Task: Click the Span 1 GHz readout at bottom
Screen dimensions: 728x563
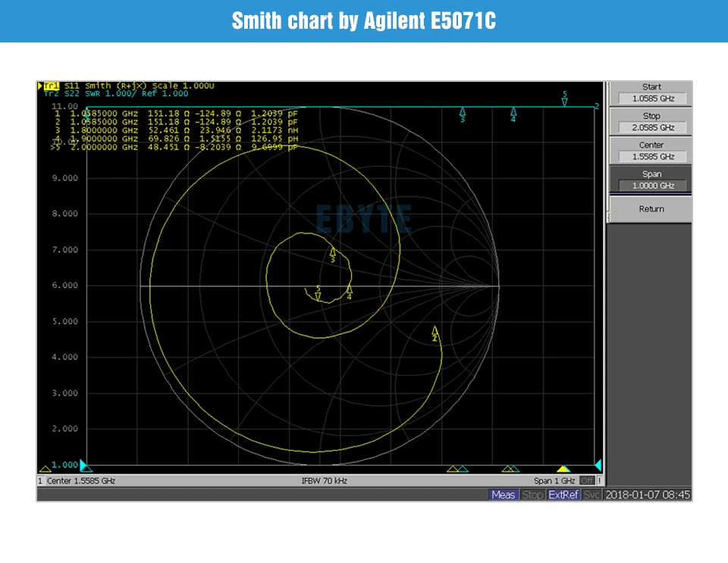Action: (x=554, y=481)
